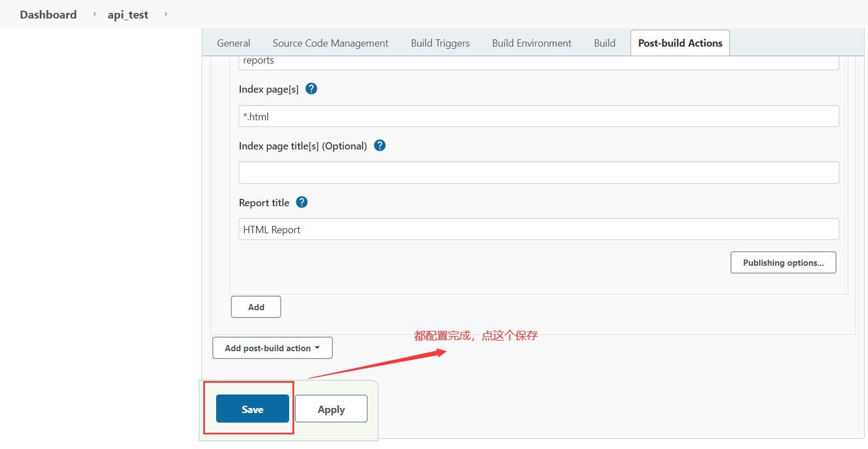Save the job configuration

(252, 409)
